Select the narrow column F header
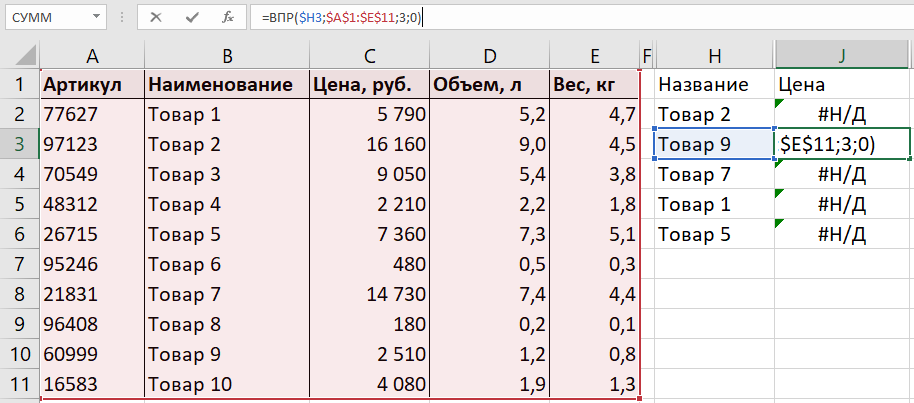Screen dimensions: 914x403 646,54
